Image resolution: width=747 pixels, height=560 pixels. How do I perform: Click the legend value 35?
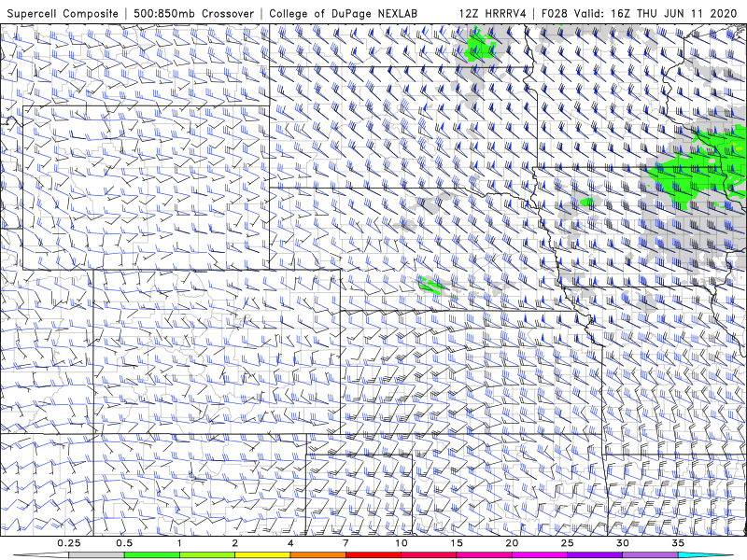(678, 543)
